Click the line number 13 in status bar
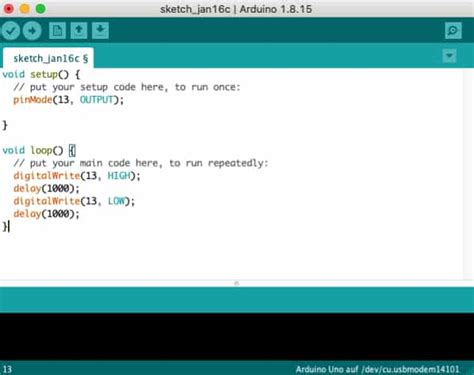Viewport: 474px width, 375px height. 7,369
